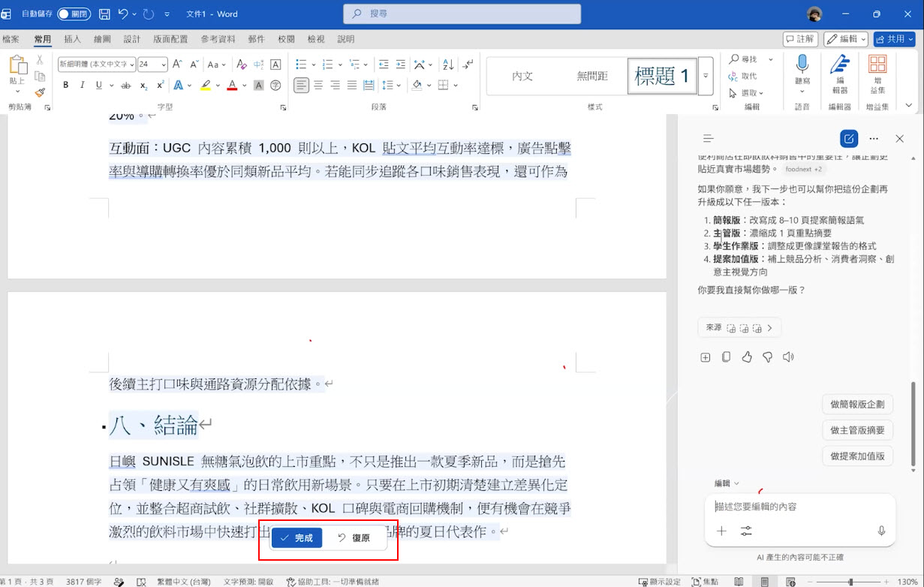Open prompt settings sliders icon in Copilot box
The height and width of the screenshot is (587, 924).
click(x=746, y=531)
